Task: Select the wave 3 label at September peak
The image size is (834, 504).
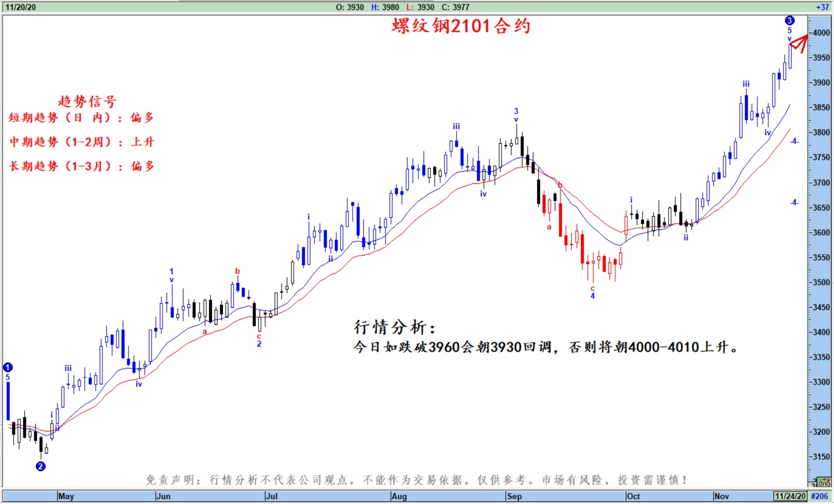Action: 516,111
